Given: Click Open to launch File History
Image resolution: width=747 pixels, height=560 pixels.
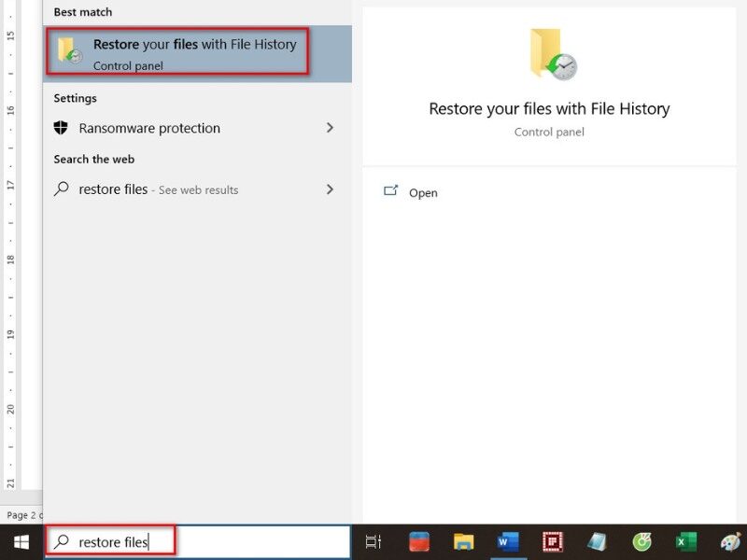Looking at the screenshot, I should coord(423,192).
